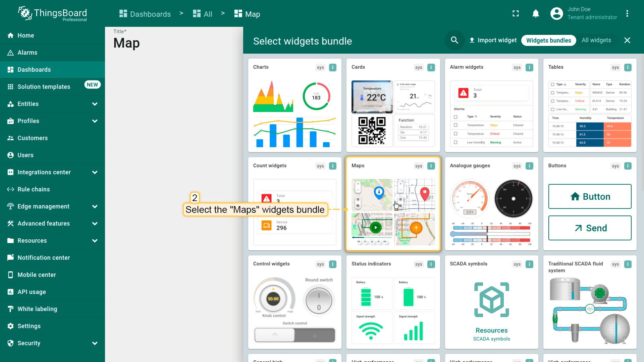This screenshot has width=644, height=362.
Task: Click the dashboard Title field
Action: click(x=126, y=43)
